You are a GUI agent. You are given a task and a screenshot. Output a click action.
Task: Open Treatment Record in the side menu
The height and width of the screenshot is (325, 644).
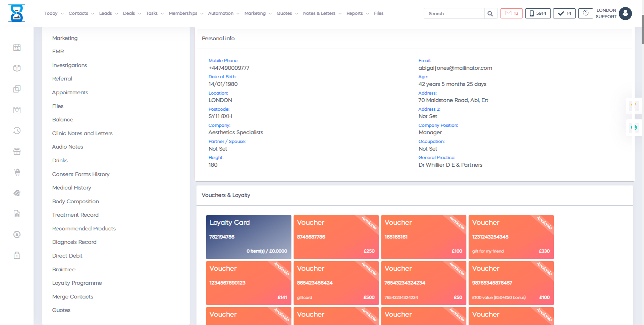75,215
